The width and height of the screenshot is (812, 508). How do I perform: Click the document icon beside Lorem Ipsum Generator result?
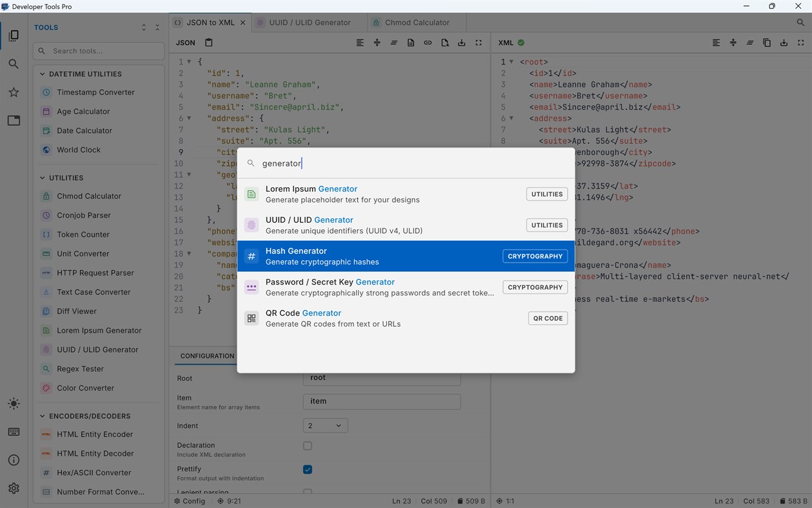252,194
